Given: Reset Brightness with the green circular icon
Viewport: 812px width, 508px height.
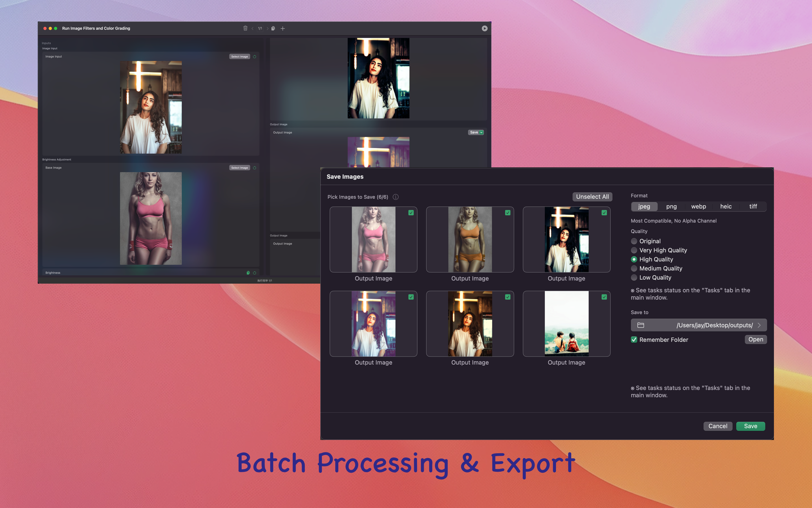Looking at the screenshot, I should tap(255, 273).
